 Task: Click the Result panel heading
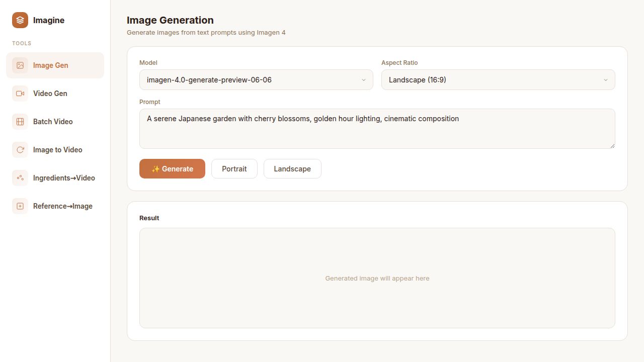[149, 218]
